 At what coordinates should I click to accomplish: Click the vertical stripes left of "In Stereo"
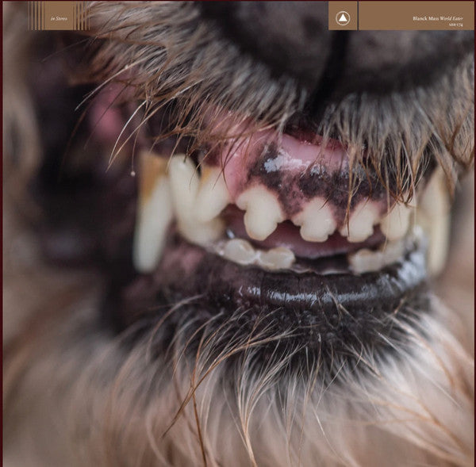(x=35, y=16)
